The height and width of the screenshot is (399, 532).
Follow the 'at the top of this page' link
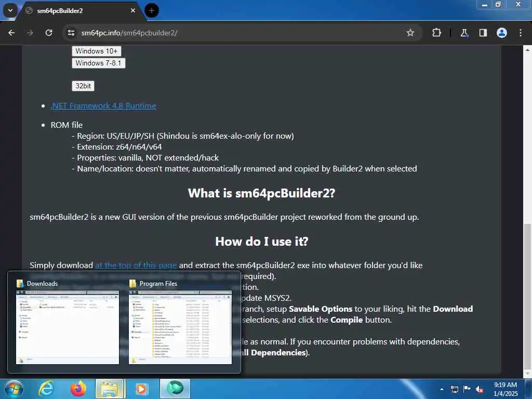point(136,265)
